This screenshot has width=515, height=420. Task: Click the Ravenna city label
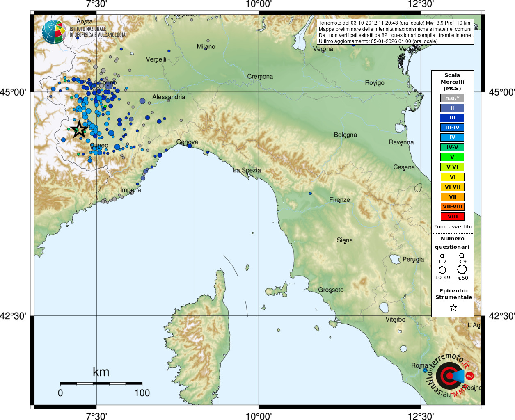401,142
